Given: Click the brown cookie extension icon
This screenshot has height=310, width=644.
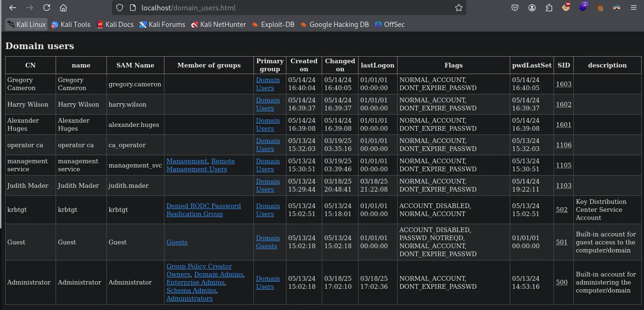Looking at the screenshot, I should [600, 8].
